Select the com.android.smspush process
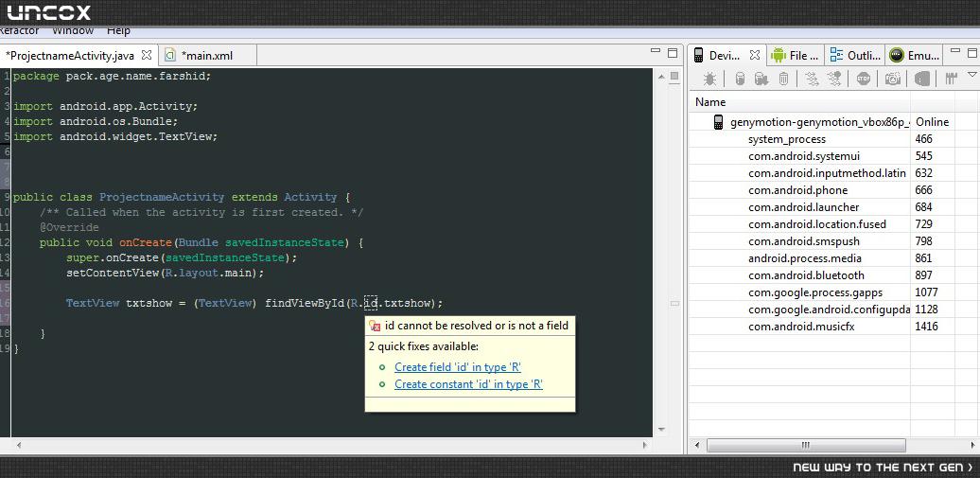980x478 pixels. (x=804, y=240)
